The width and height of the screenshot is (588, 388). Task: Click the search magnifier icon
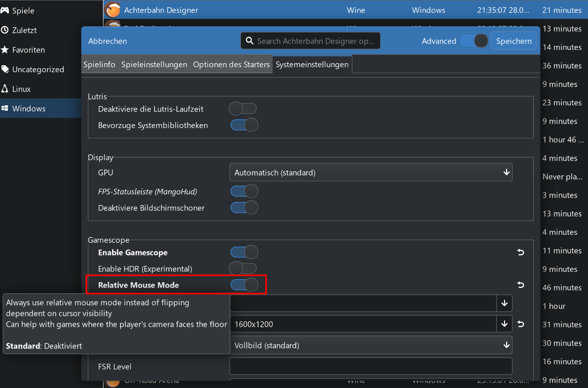249,41
